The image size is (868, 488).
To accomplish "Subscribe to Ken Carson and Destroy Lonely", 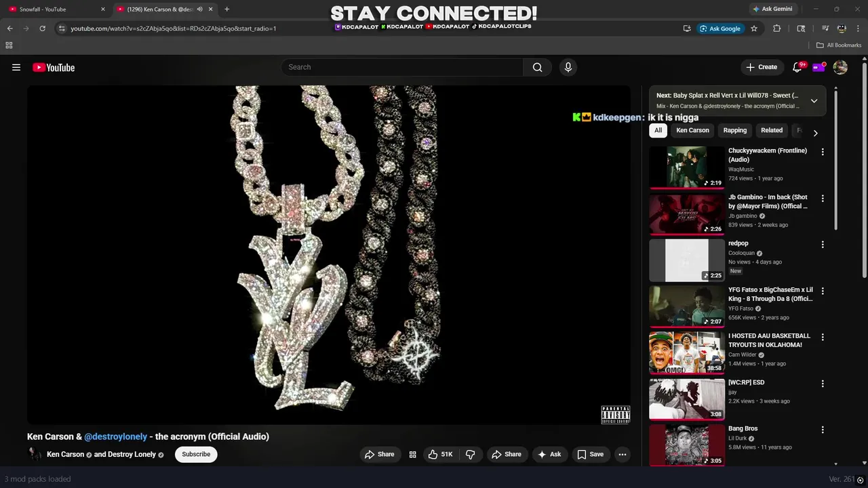I will pyautogui.click(x=196, y=454).
